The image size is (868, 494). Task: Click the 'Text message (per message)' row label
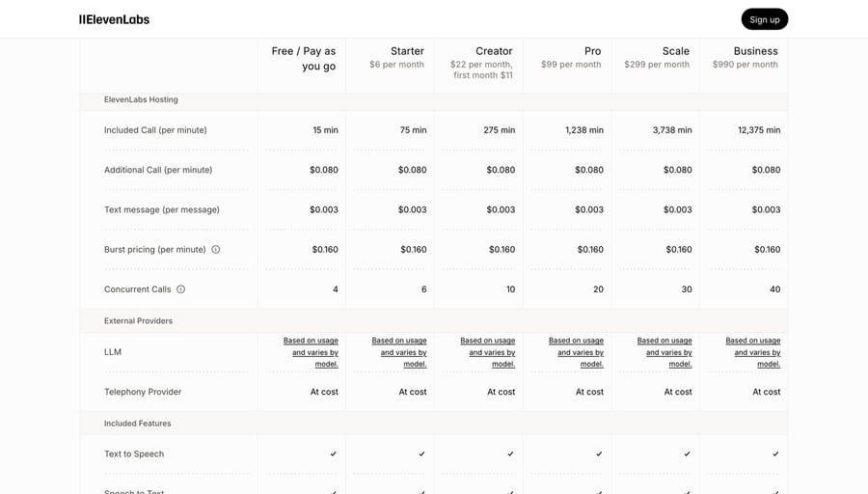[162, 210]
